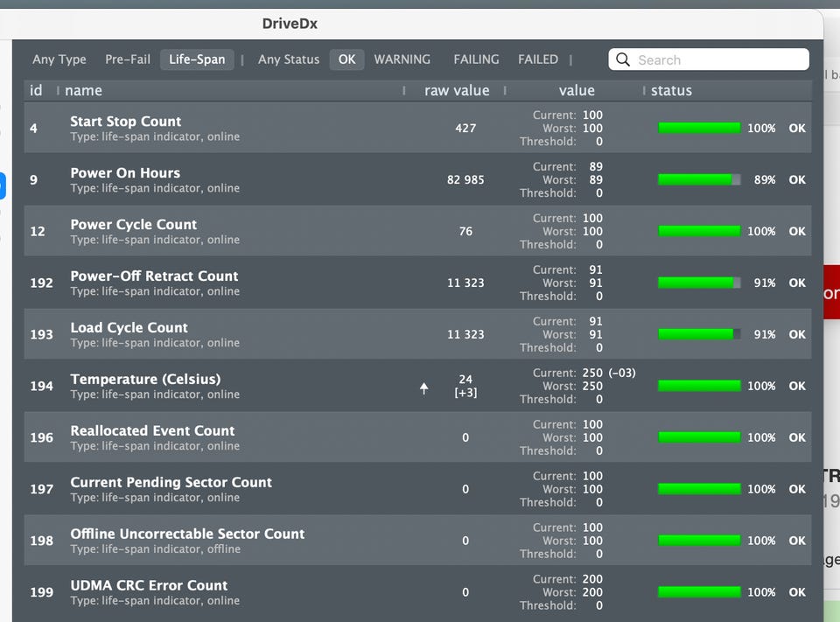Click Start Stop Count health bar
840x622 pixels.
[699, 128]
